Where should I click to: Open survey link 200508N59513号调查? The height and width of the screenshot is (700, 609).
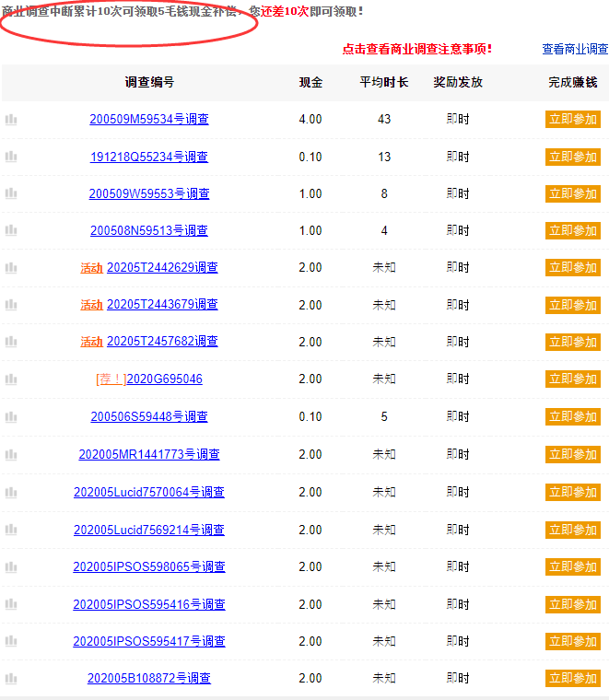coord(149,230)
